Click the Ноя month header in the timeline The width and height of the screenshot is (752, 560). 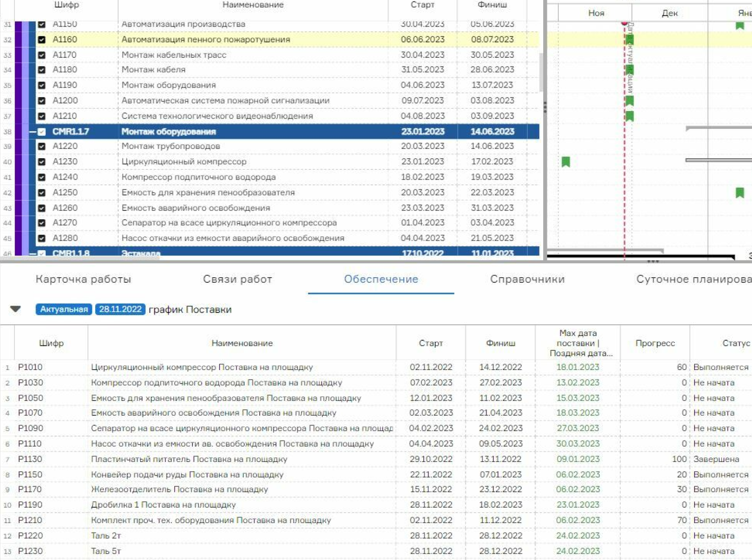point(596,13)
